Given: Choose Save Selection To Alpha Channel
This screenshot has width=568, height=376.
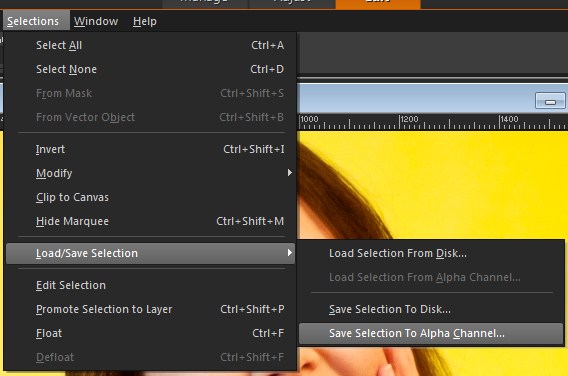Looking at the screenshot, I should point(431,333).
